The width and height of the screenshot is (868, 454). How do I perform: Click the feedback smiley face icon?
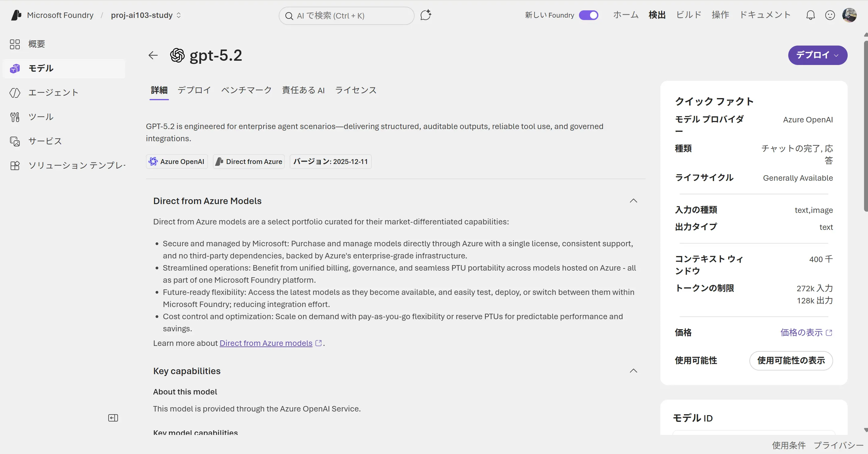(829, 15)
